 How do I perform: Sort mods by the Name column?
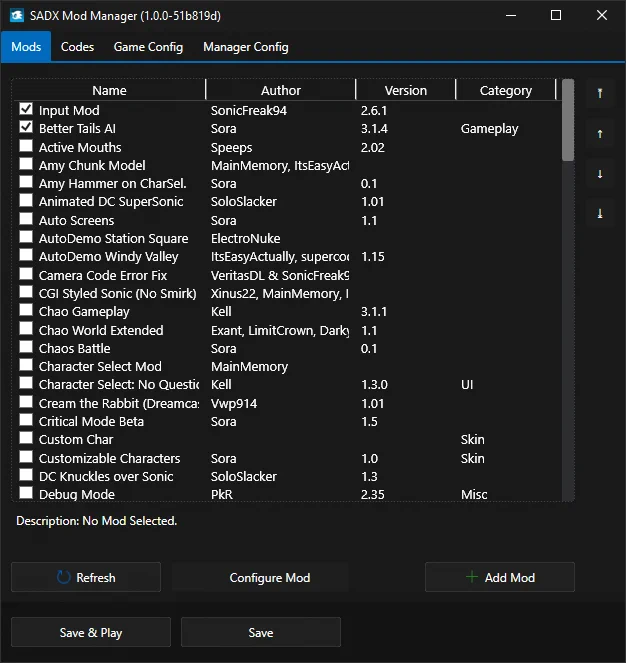point(110,90)
